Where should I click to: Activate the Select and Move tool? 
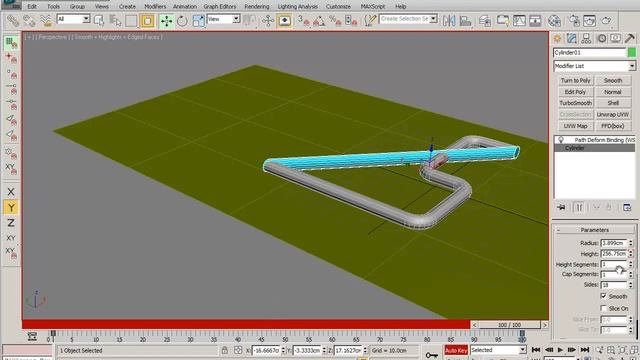pos(167,20)
